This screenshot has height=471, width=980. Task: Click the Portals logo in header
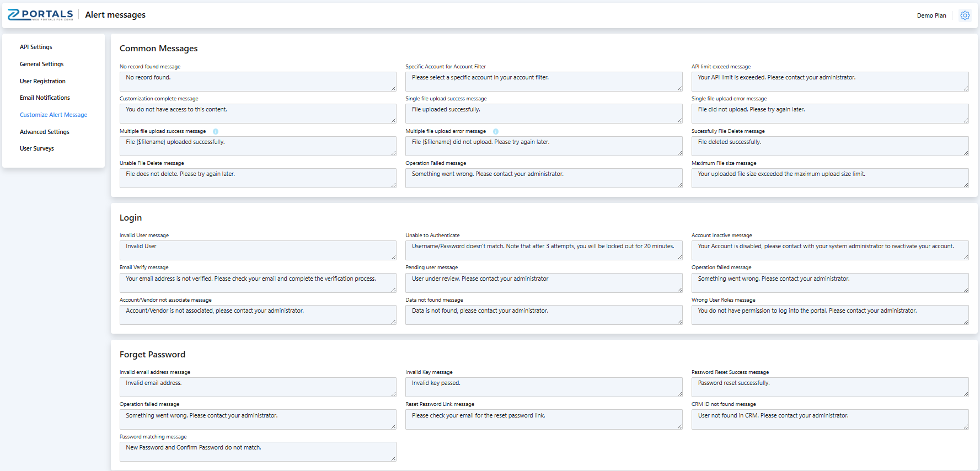click(x=40, y=15)
